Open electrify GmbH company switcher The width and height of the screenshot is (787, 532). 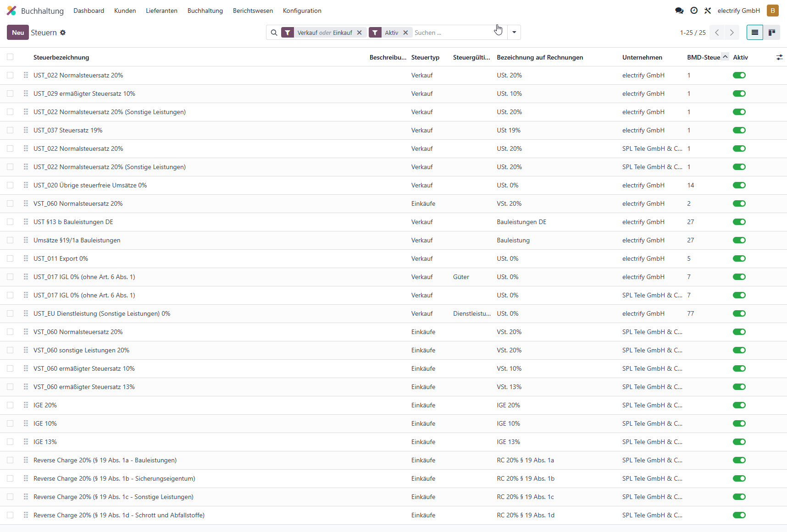[738, 11]
